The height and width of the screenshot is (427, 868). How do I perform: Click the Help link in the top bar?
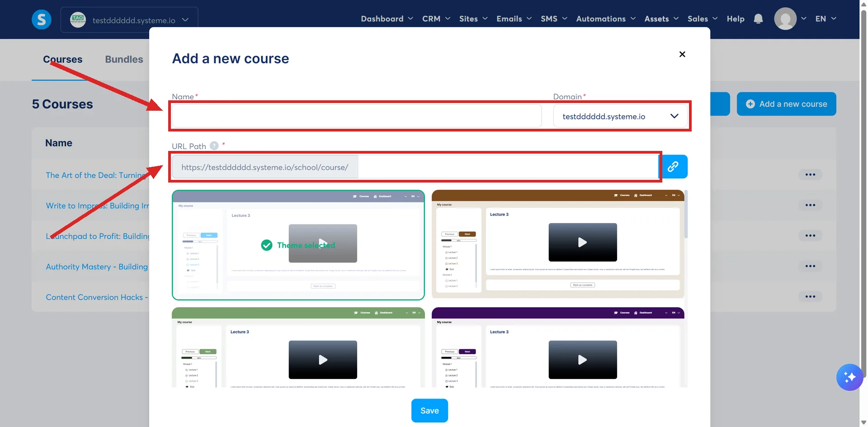(x=736, y=19)
